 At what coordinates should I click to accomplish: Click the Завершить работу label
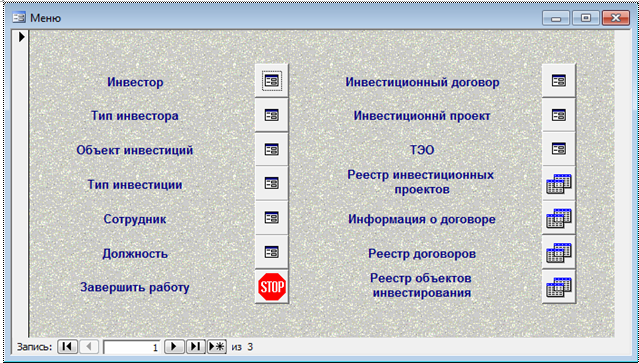click(x=135, y=287)
